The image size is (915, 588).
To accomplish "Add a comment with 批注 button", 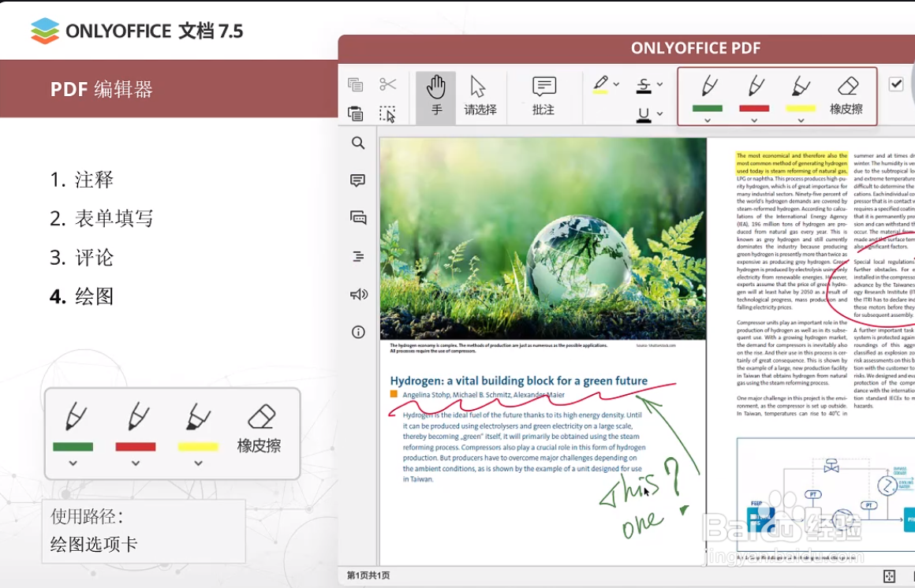I will point(543,96).
